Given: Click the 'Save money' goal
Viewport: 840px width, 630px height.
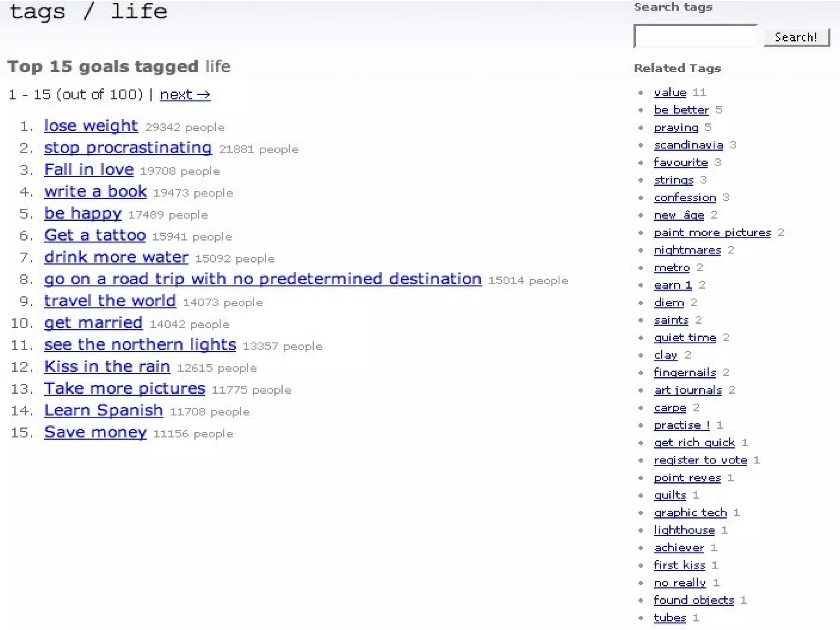Looking at the screenshot, I should click(96, 432).
